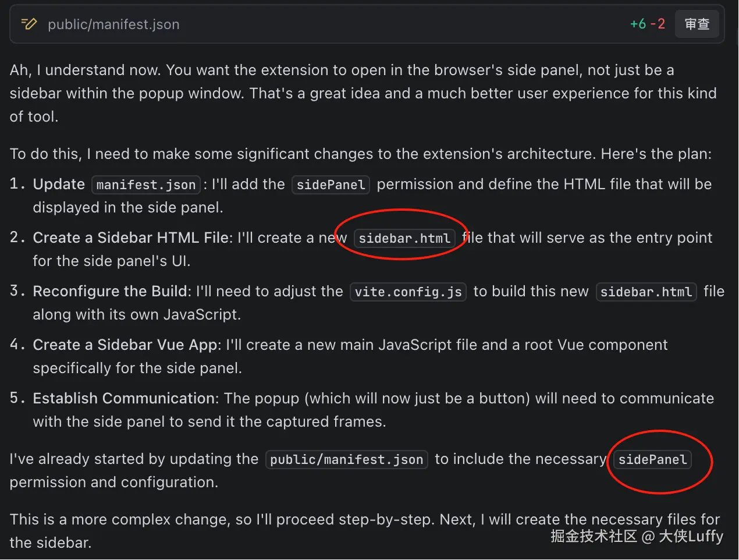Click manifest.json code chip in step one
The image size is (739, 560).
[146, 185]
